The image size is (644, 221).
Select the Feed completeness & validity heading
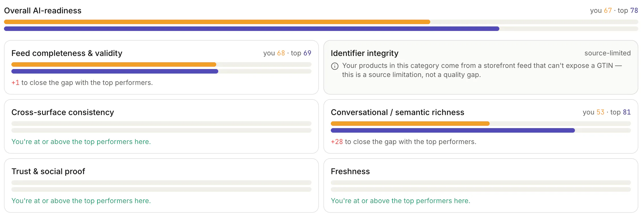pos(67,53)
